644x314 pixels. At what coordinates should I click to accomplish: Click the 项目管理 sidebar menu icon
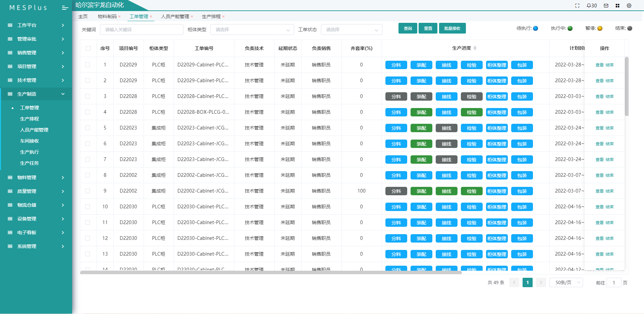[10, 66]
